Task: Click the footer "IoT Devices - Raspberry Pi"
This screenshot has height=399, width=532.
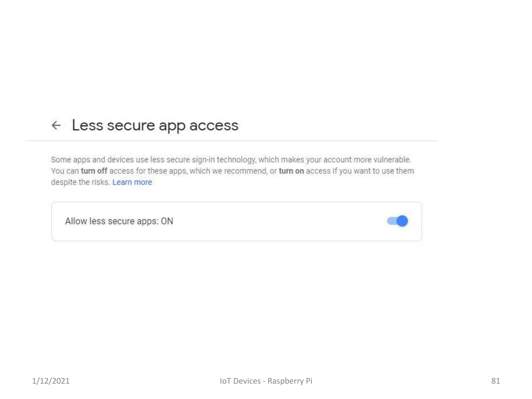Action: pos(266,381)
